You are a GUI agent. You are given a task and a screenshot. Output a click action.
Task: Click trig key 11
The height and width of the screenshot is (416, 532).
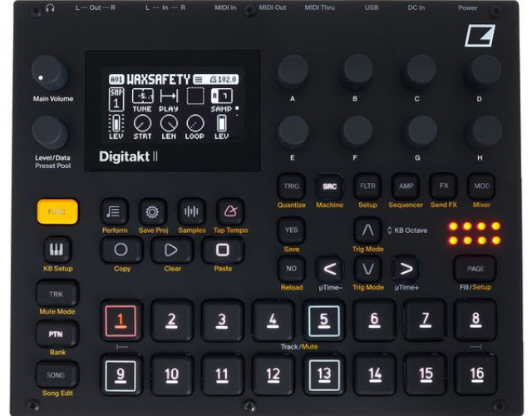click(222, 375)
